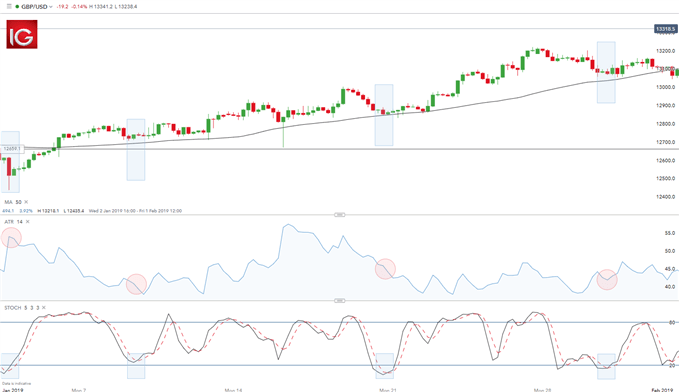
Task: Select the 12659.1 horizontal line label
Action: point(12,149)
